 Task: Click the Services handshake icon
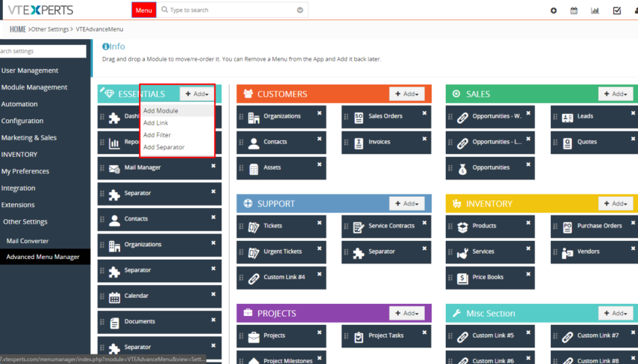pos(462,254)
